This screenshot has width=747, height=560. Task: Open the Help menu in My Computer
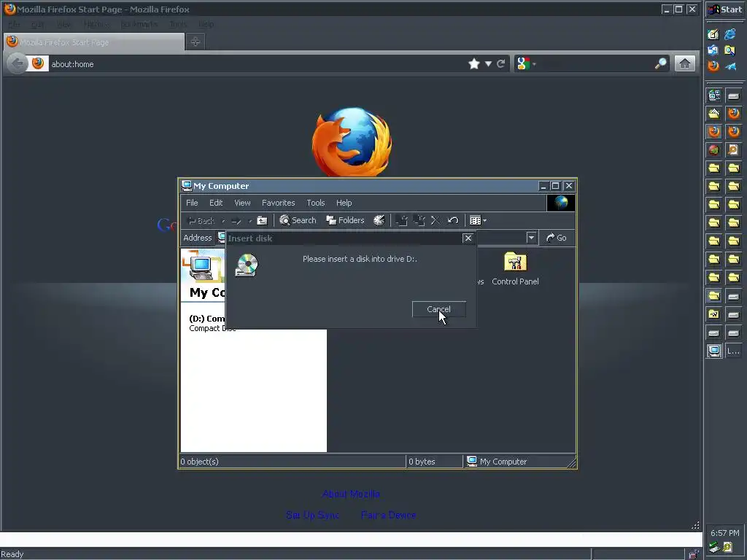tap(344, 203)
